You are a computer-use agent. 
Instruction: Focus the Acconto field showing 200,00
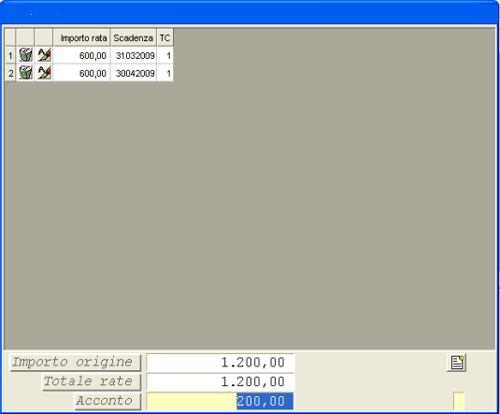220,401
